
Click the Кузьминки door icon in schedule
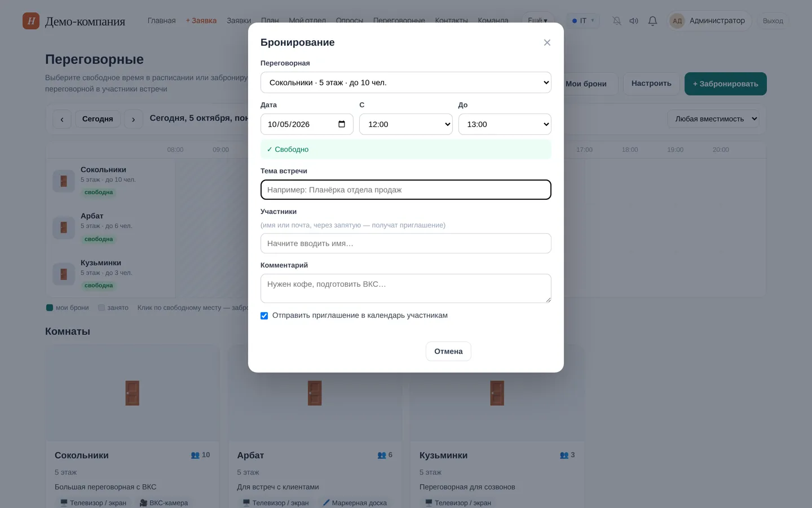click(64, 274)
